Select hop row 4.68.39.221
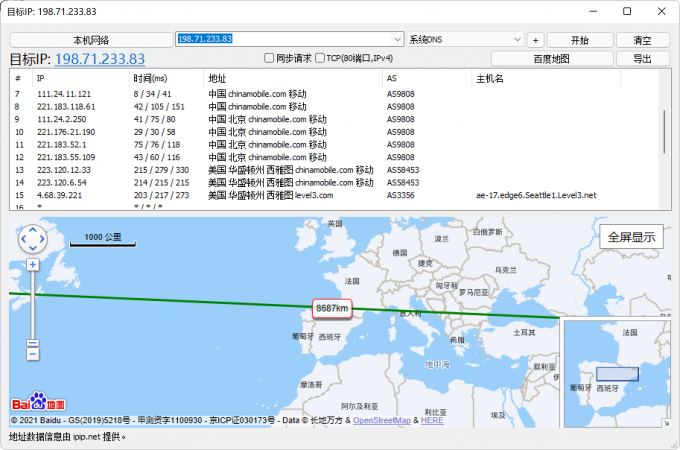This screenshot has width=680, height=450. click(334, 195)
